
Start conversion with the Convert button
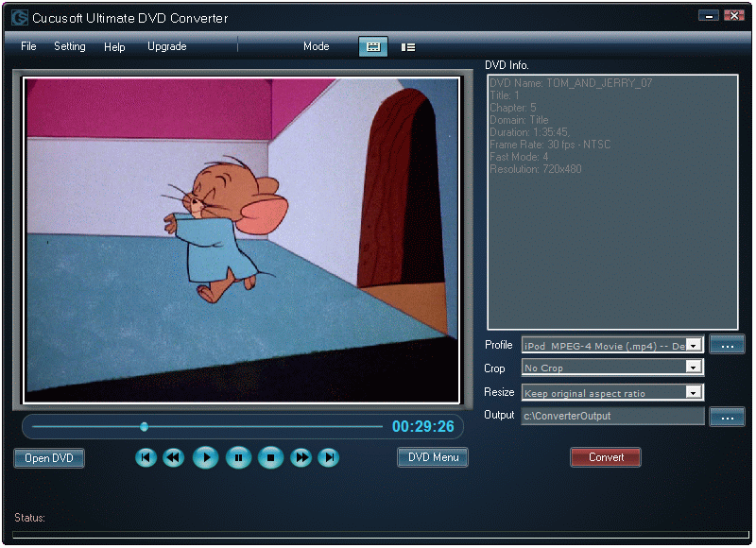[x=606, y=457]
